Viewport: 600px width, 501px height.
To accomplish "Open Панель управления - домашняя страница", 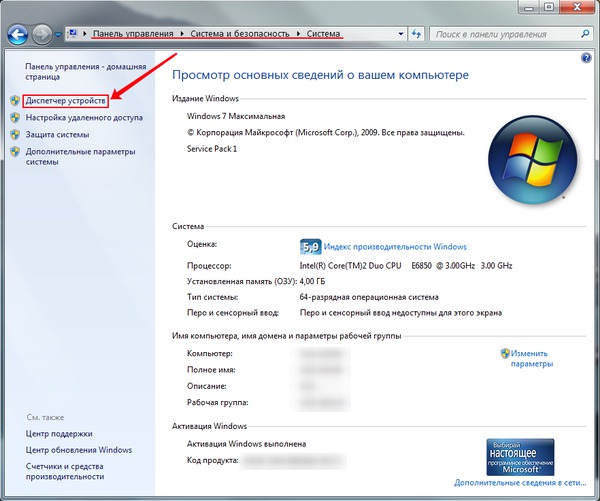I will 86,72.
